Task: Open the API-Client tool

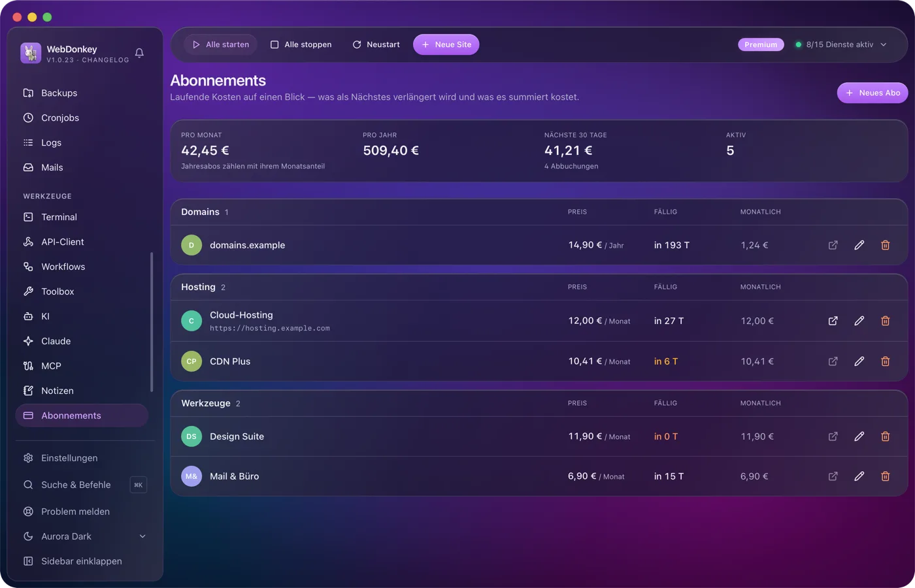Action: point(82,242)
